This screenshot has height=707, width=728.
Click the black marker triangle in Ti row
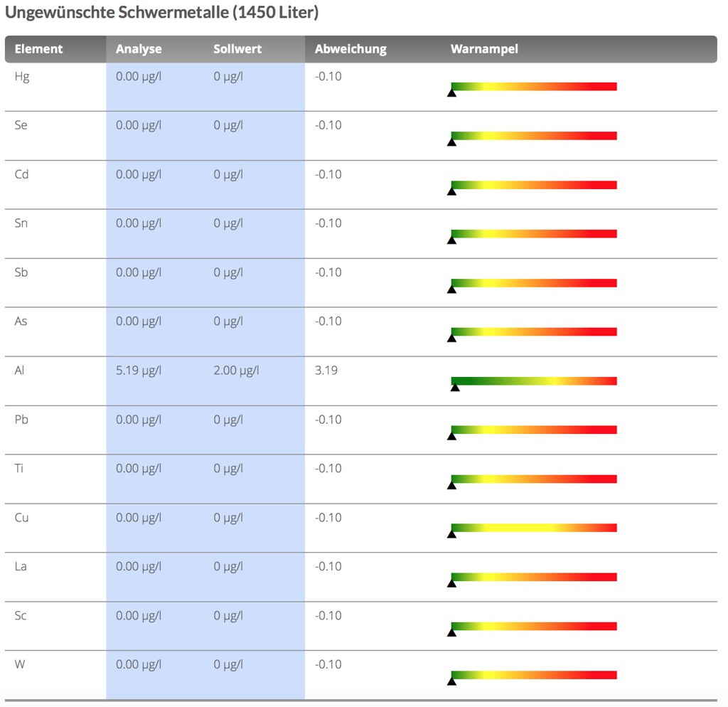point(451,485)
